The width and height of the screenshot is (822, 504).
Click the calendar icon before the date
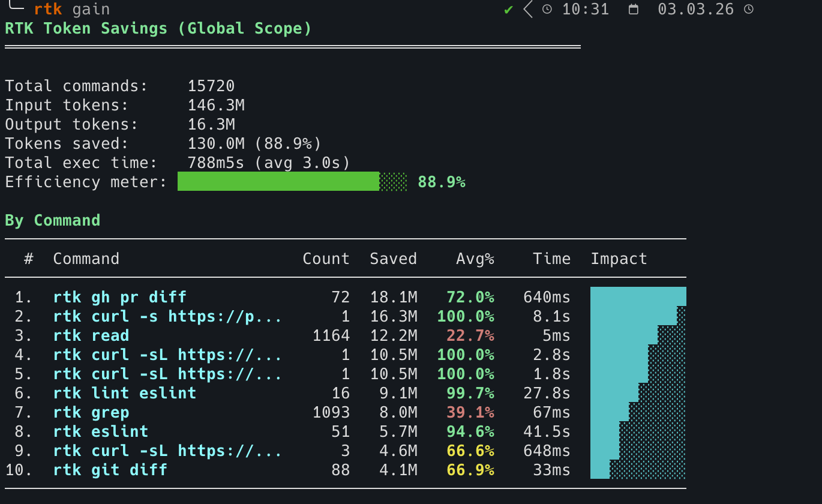pyautogui.click(x=633, y=10)
